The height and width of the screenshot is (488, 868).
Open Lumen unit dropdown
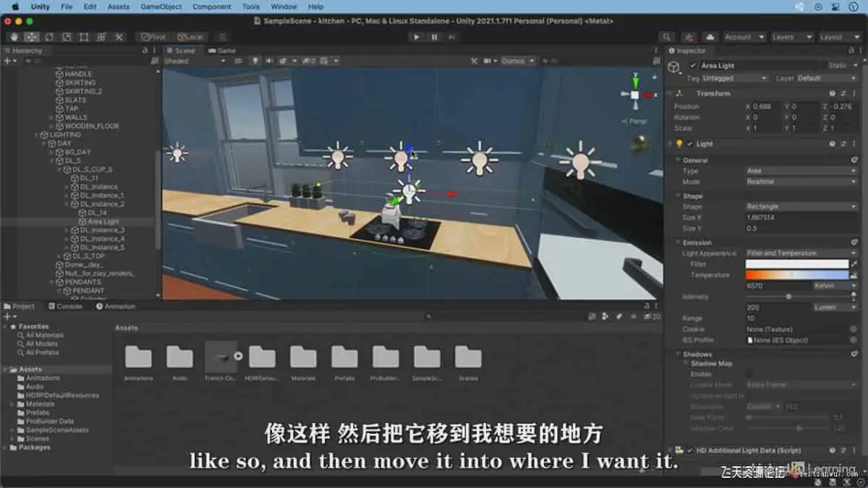click(x=835, y=307)
